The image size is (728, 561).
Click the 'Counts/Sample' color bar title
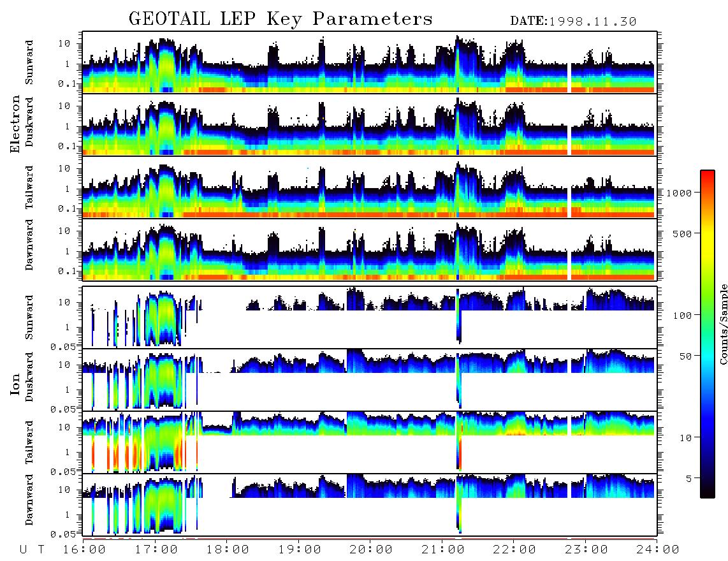(724, 324)
